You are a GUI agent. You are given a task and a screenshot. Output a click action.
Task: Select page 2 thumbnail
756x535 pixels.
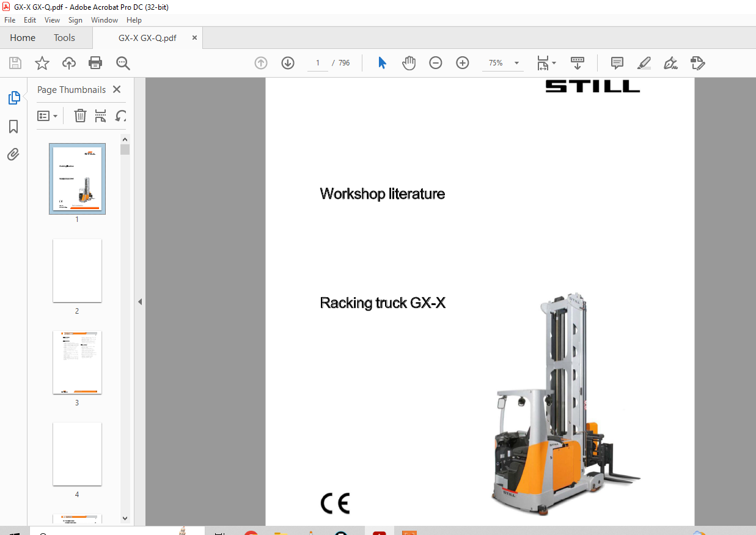tap(77, 270)
